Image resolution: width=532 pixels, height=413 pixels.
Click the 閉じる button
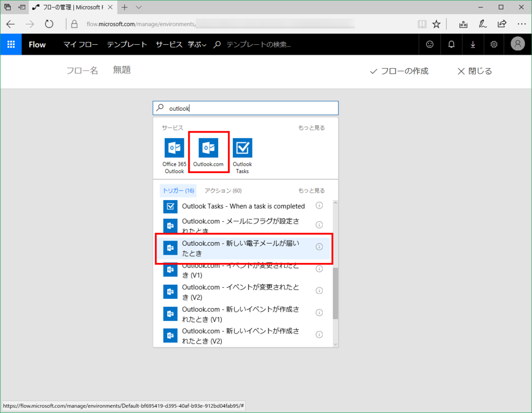click(x=475, y=71)
